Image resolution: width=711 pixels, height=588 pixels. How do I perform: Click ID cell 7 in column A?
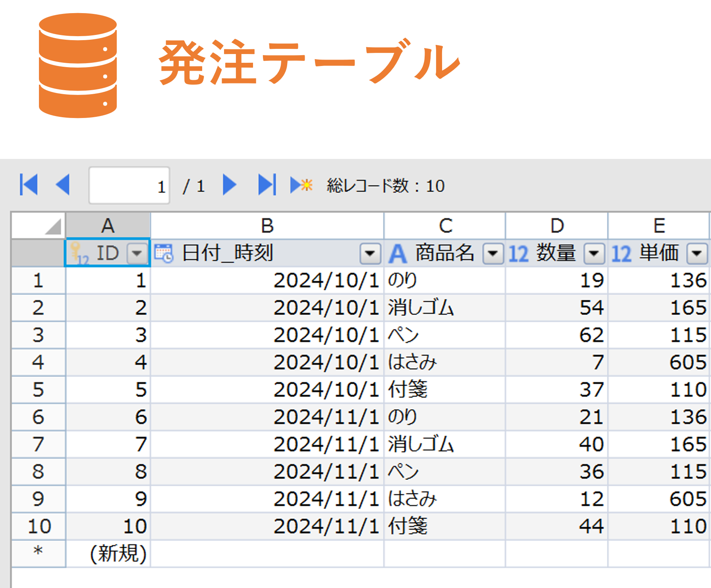click(108, 444)
